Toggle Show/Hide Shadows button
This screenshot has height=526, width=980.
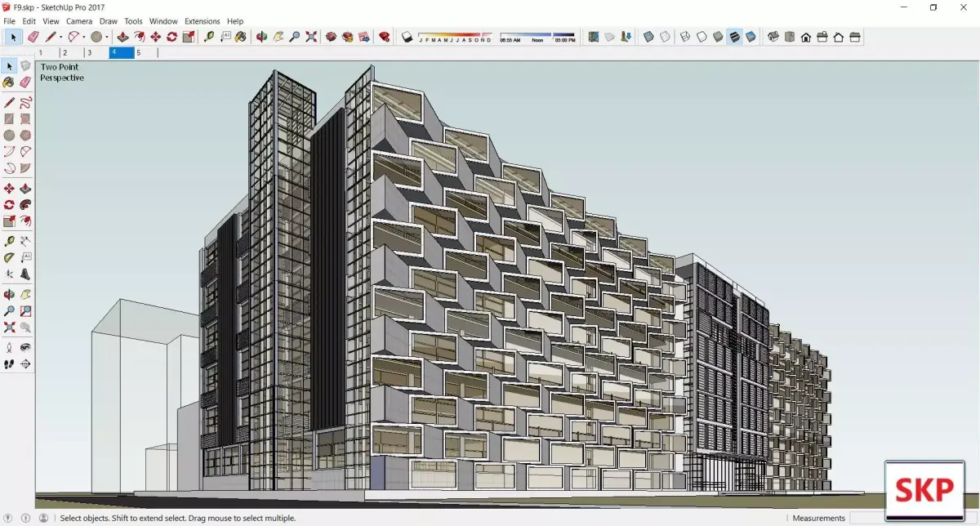point(408,37)
